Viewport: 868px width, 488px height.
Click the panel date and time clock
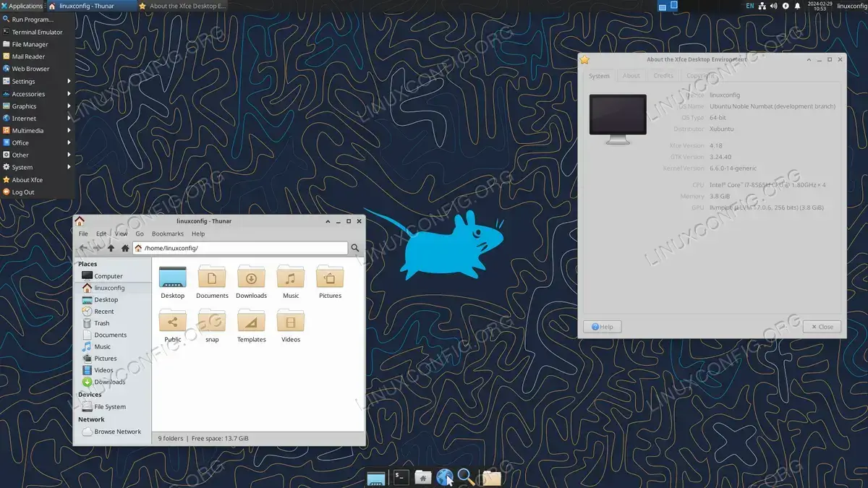(820, 6)
